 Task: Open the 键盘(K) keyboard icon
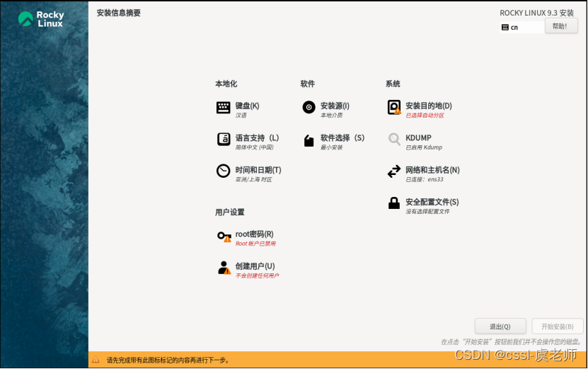(x=224, y=108)
